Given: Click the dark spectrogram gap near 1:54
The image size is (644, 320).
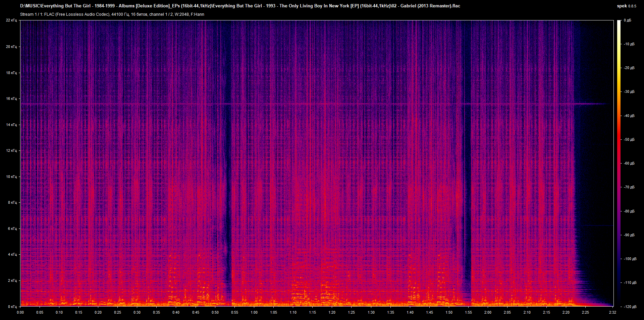Looking at the screenshot, I should 467,163.
